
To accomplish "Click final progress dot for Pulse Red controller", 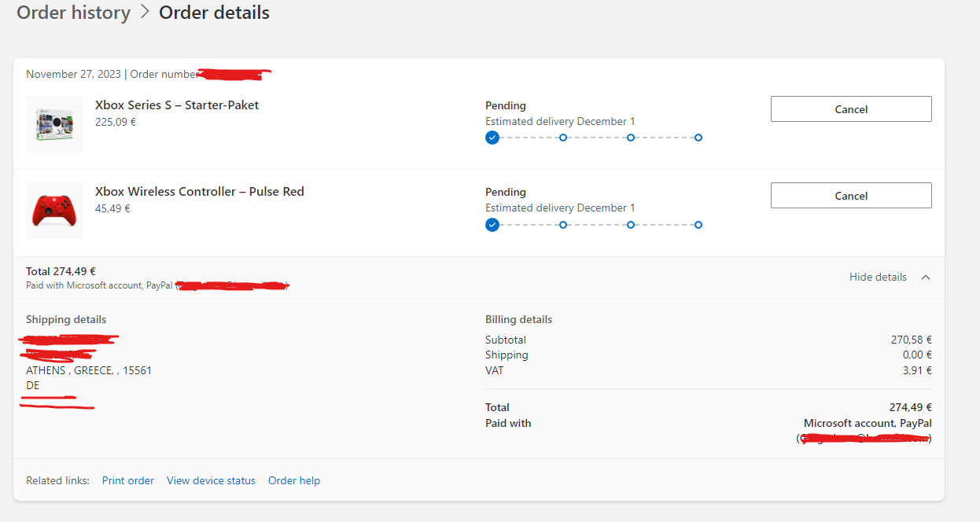I will click(698, 225).
